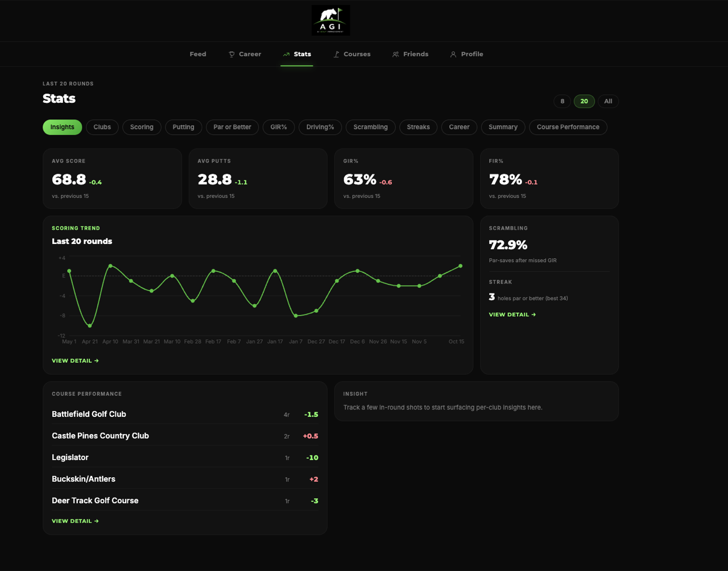Click the FIR% 78% card
The width and height of the screenshot is (728, 571).
point(549,179)
